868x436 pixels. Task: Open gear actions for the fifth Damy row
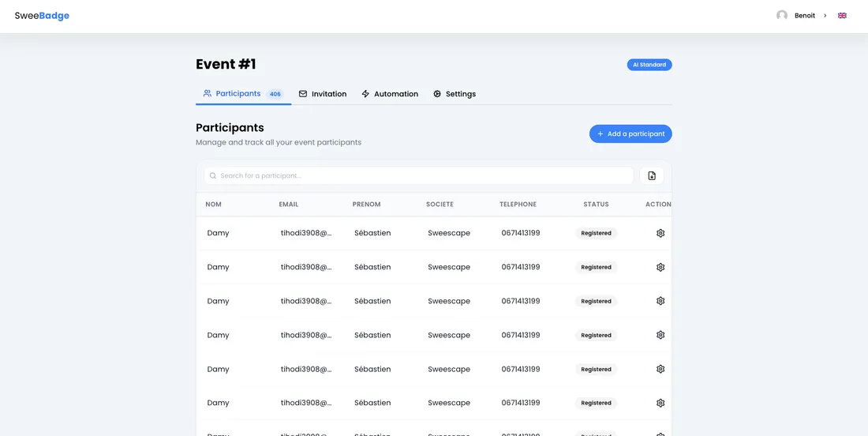660,369
